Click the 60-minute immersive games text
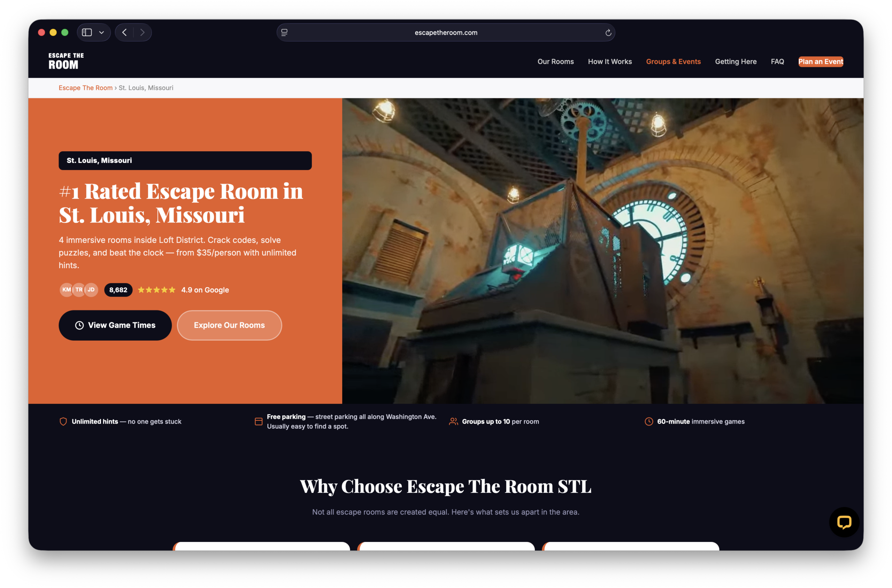The image size is (892, 588). (x=701, y=421)
